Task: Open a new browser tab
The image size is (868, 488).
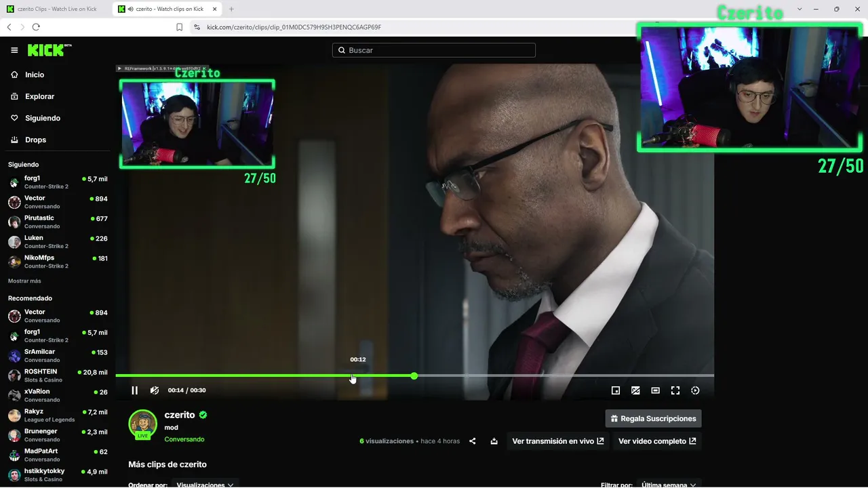Action: tap(231, 9)
